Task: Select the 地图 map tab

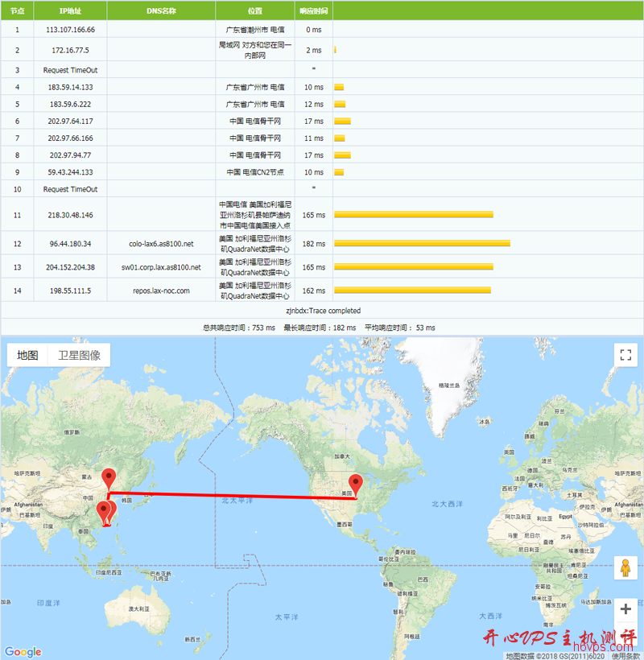Action: (26, 354)
